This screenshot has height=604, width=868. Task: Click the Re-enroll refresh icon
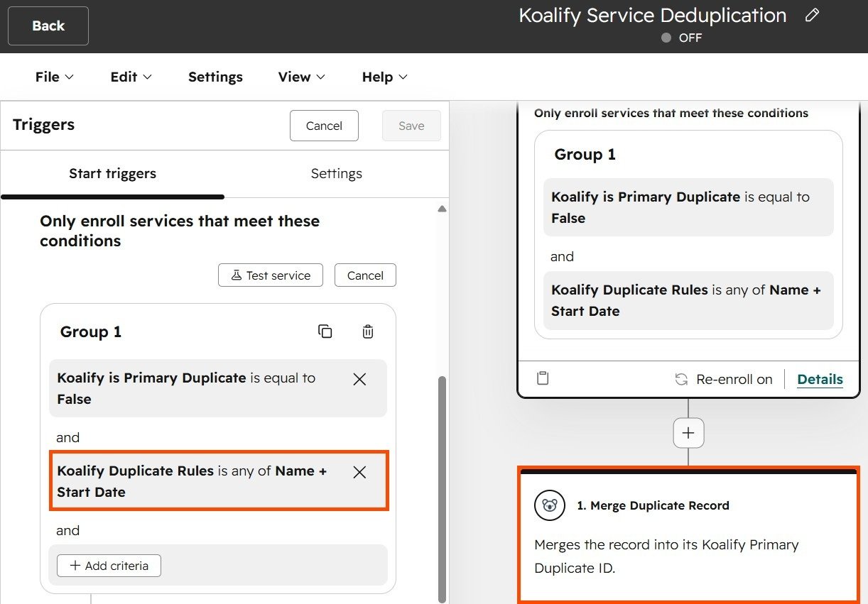point(681,379)
